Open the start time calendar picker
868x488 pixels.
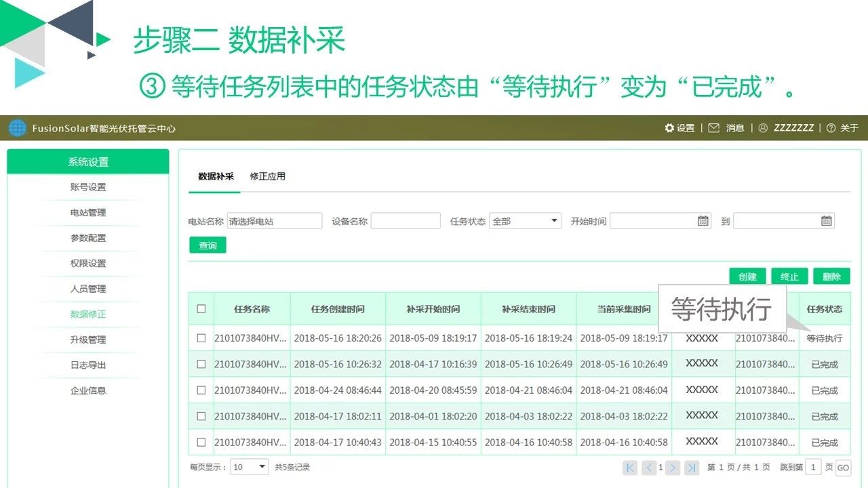701,220
